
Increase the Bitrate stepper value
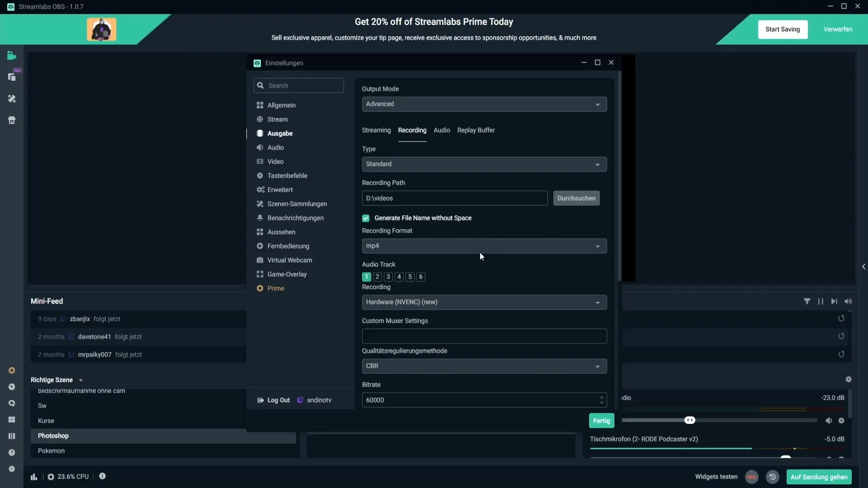[x=602, y=397]
